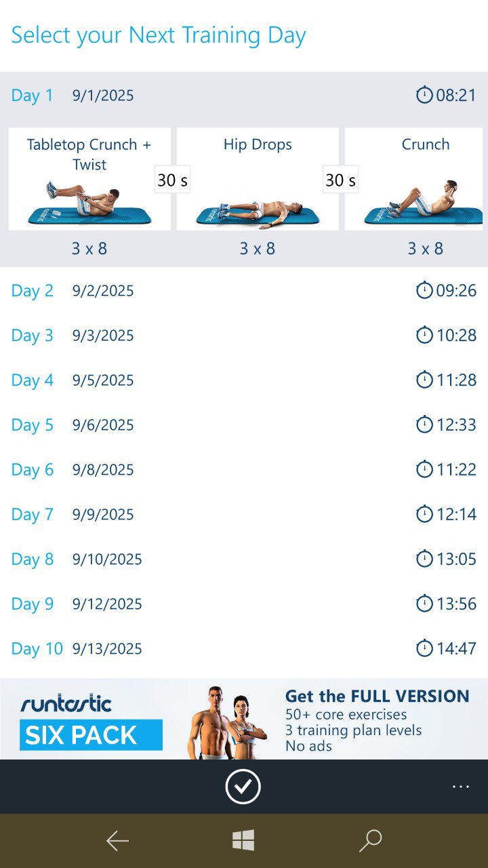Tap the Runtastic Six Pack logo
The height and width of the screenshot is (868, 488).
(91, 724)
